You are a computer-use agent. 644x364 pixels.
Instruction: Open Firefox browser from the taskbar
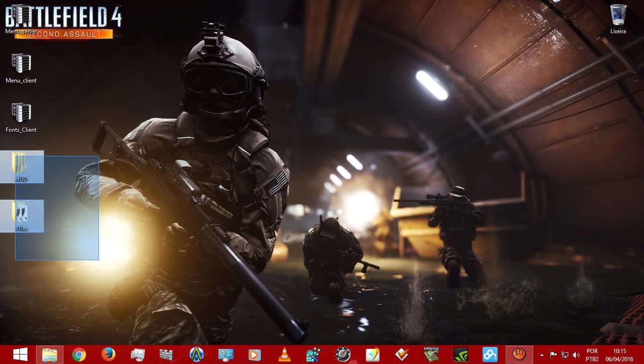tap(108, 354)
